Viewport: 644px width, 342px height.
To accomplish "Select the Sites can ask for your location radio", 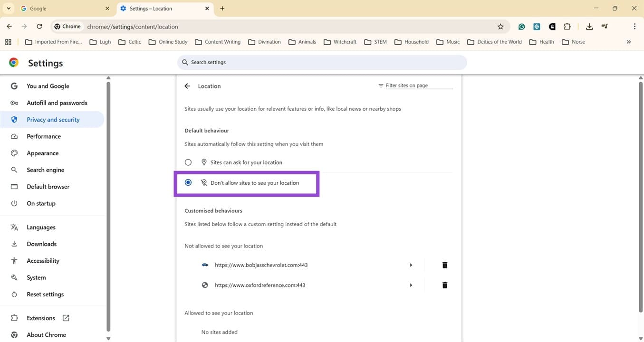I will pos(188,162).
